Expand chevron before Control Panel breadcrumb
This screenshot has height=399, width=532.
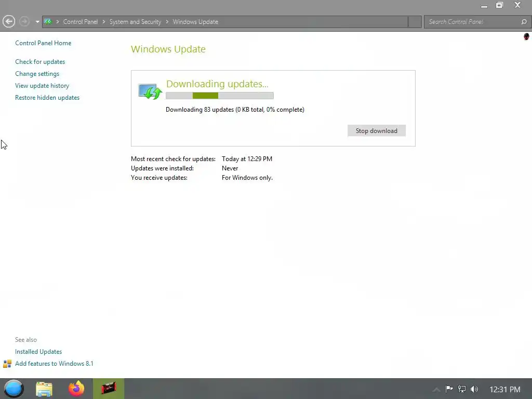coord(57,22)
